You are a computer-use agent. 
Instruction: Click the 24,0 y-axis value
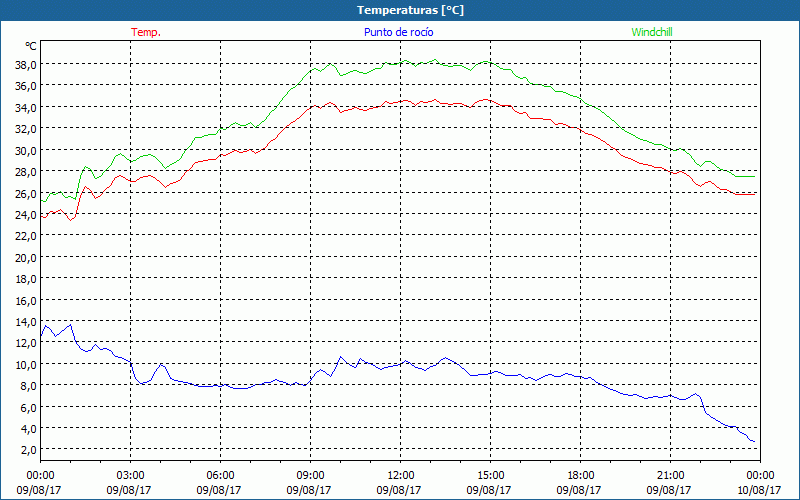pos(26,215)
